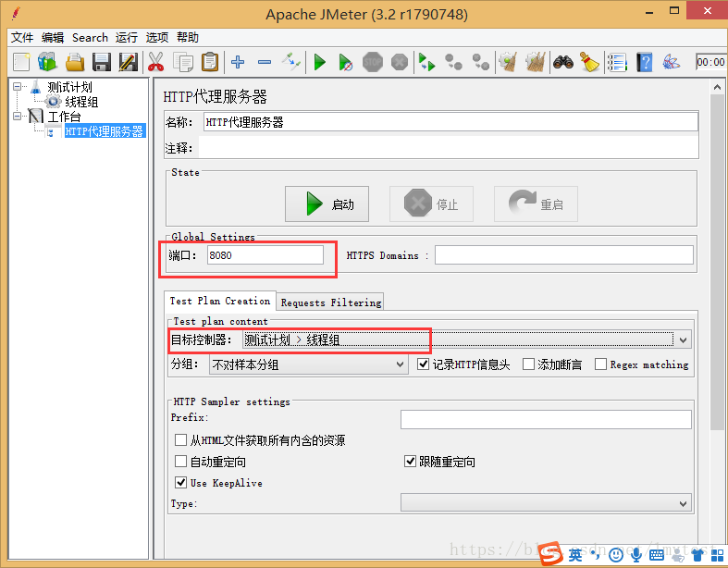Click the gray Shutdown X icon
Image resolution: width=728 pixels, height=568 pixels.
pyautogui.click(x=400, y=62)
